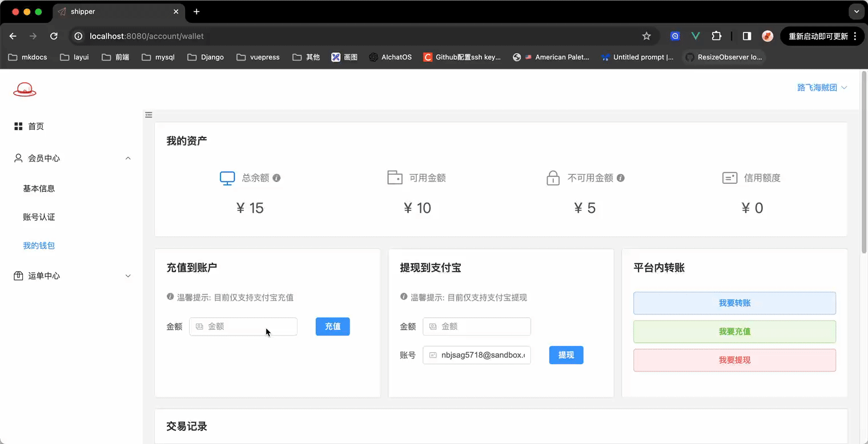Open the browser side panel icon
This screenshot has height=444, width=868.
coord(746,36)
